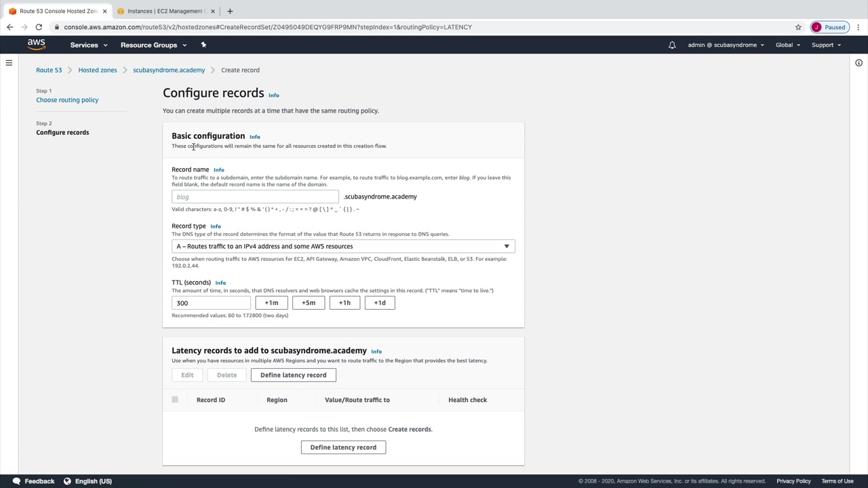Expand the Resource Groups menu

[x=153, y=45]
